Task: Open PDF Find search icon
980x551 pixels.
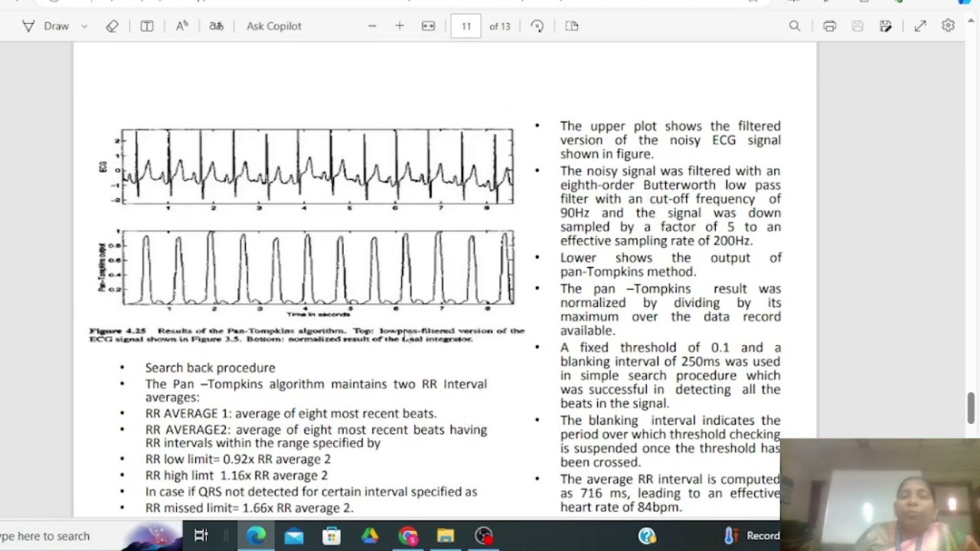Action: [795, 26]
